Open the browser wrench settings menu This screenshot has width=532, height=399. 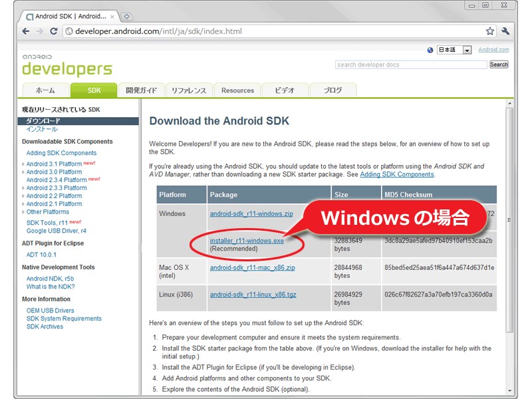coord(505,31)
